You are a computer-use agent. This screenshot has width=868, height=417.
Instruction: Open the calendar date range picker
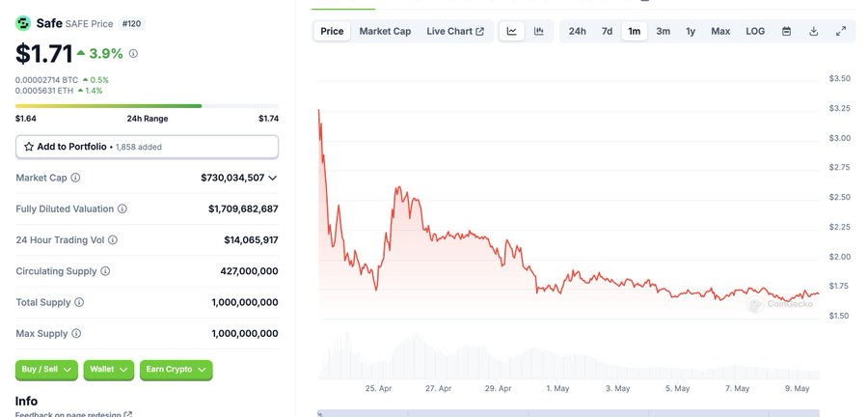[786, 31]
